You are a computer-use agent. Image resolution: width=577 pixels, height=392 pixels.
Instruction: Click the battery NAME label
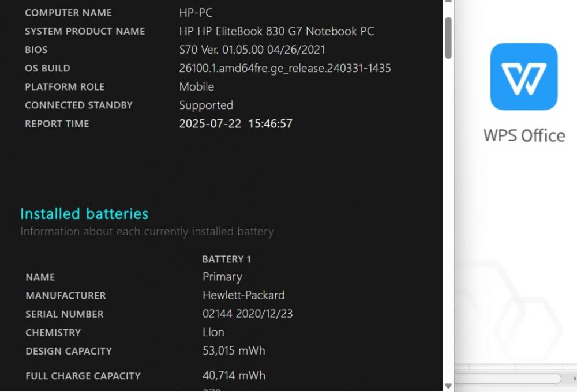pos(40,277)
